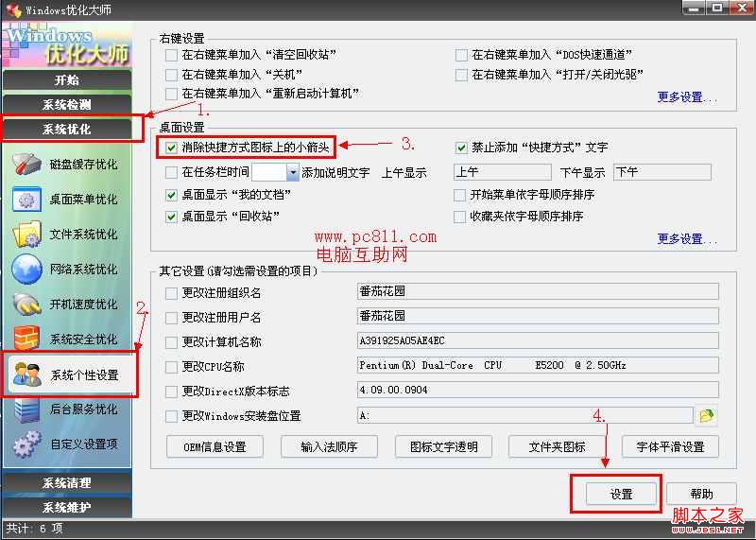
Task: Check 更改注册组织名 option
Action: pos(171,293)
